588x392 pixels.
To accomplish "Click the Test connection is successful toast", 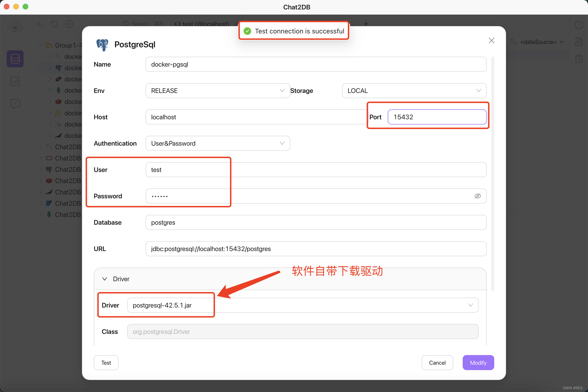I will click(x=294, y=31).
